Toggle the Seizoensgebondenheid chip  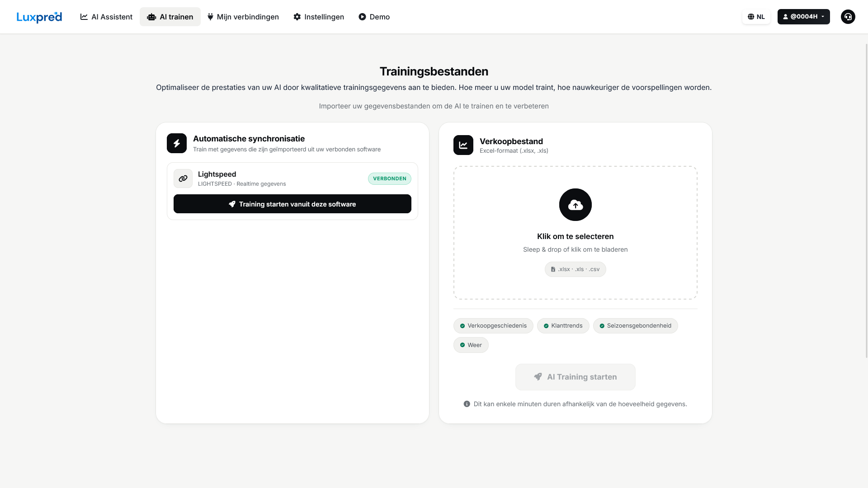pos(635,326)
